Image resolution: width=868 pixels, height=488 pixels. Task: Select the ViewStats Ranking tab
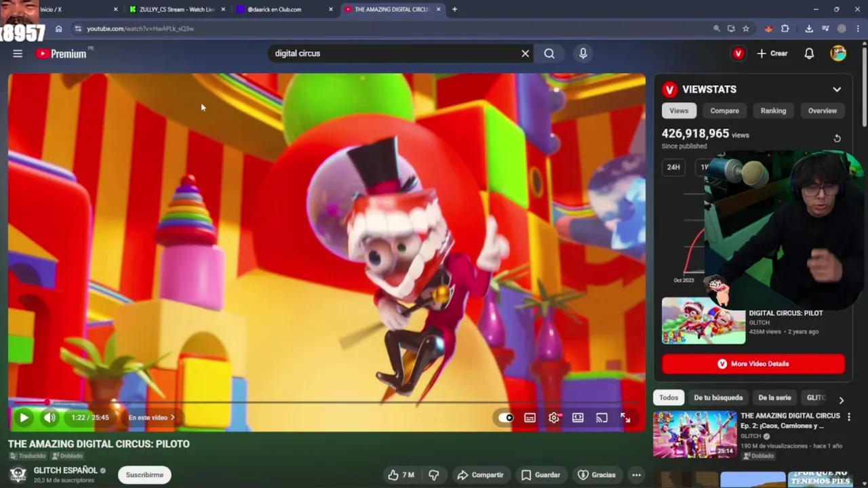click(x=773, y=110)
